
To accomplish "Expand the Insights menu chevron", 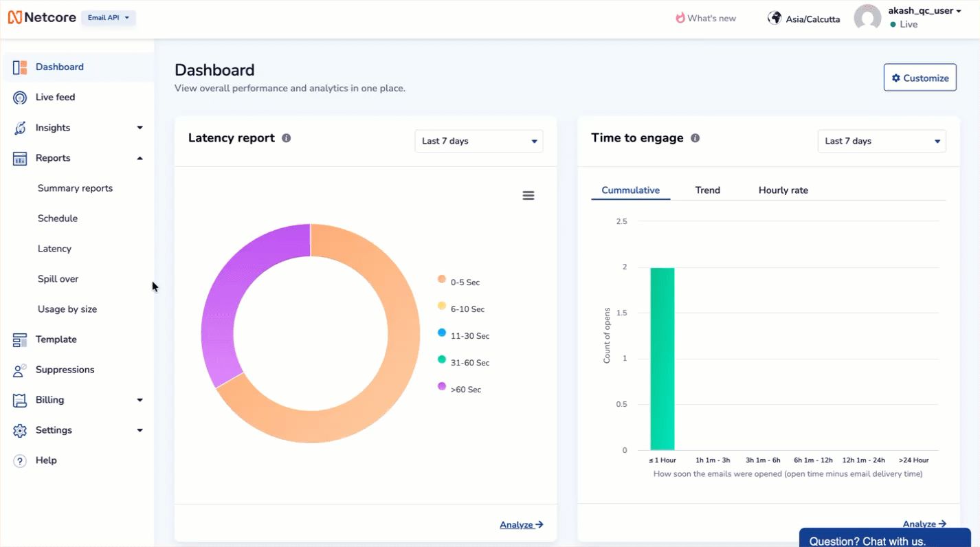I will [140, 128].
